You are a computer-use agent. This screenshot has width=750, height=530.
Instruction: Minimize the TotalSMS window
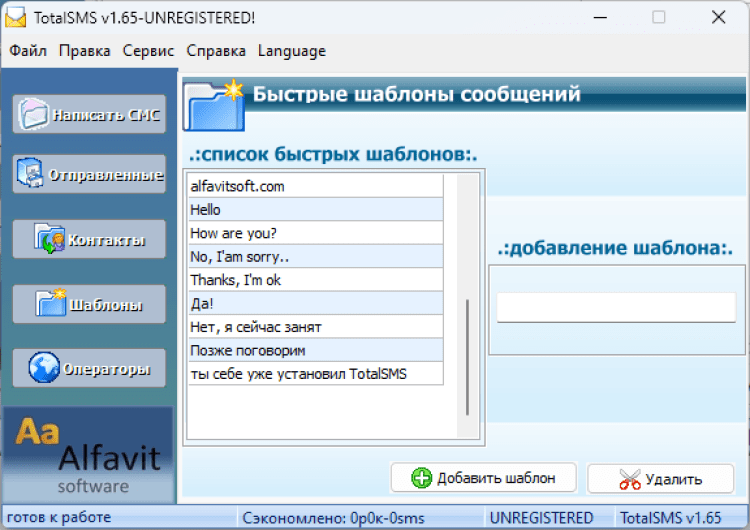(600, 17)
